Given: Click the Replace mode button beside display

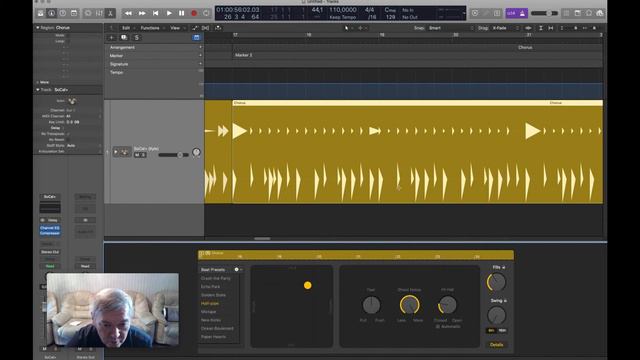Looking at the screenshot, I should point(475,13).
